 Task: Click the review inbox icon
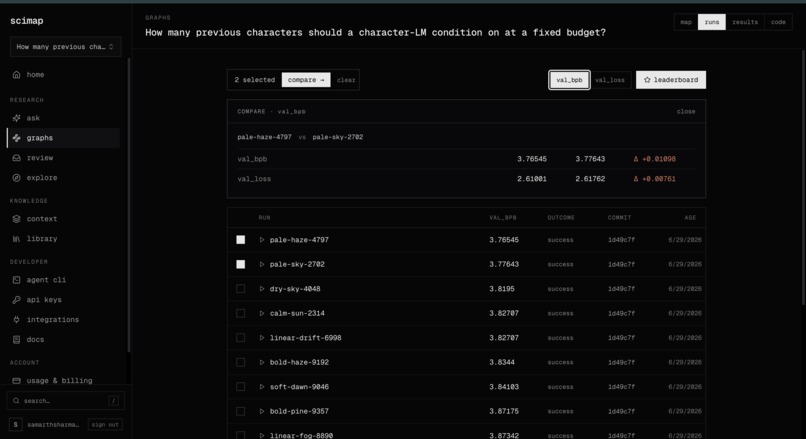16,158
